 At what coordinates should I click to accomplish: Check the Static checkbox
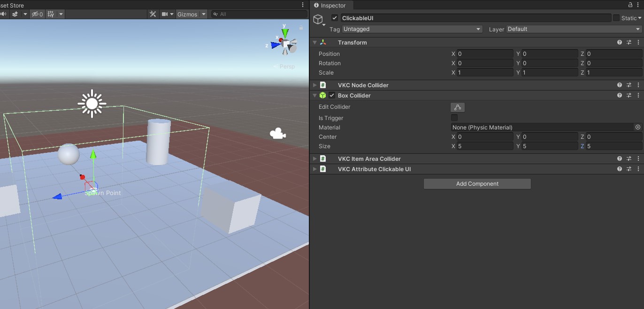pyautogui.click(x=616, y=18)
